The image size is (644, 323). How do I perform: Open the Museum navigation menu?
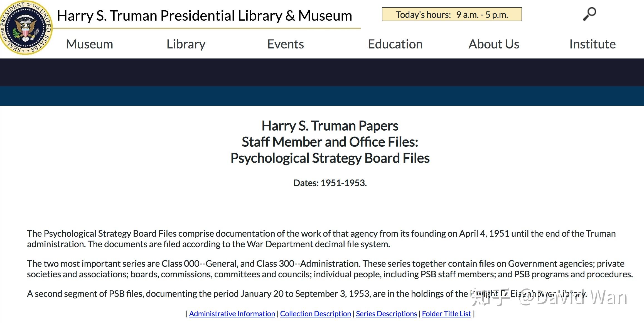tap(89, 44)
